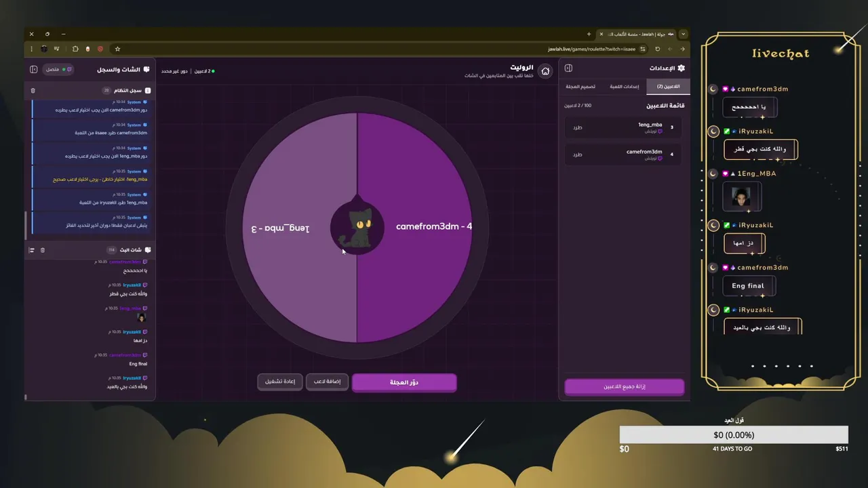This screenshot has height=488, width=868.
Task: Open a new browser tab
Action: (x=589, y=34)
